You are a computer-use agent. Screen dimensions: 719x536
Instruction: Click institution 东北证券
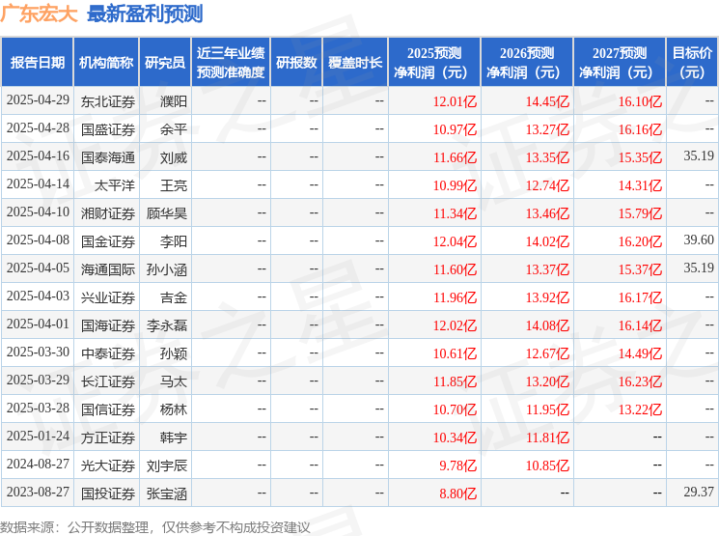[x=108, y=101]
